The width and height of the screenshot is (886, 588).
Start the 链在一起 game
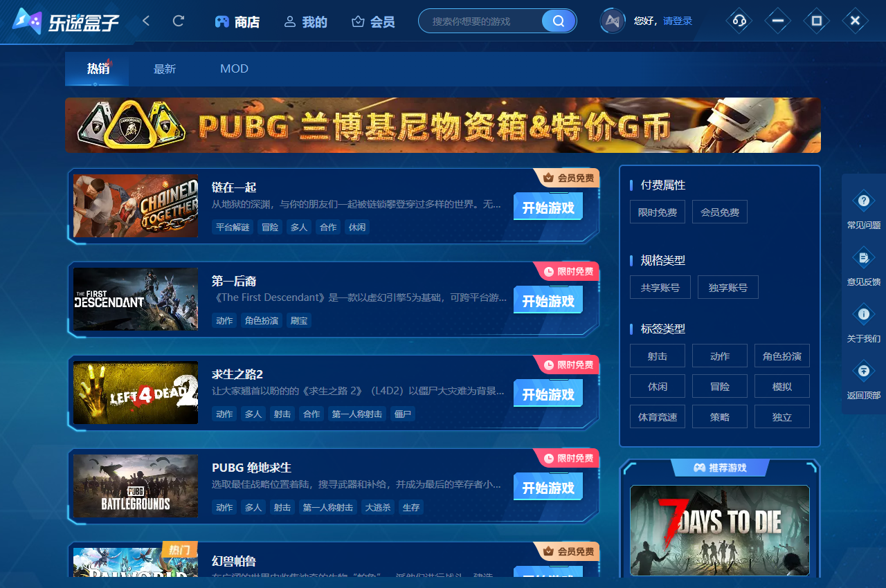[x=548, y=207]
